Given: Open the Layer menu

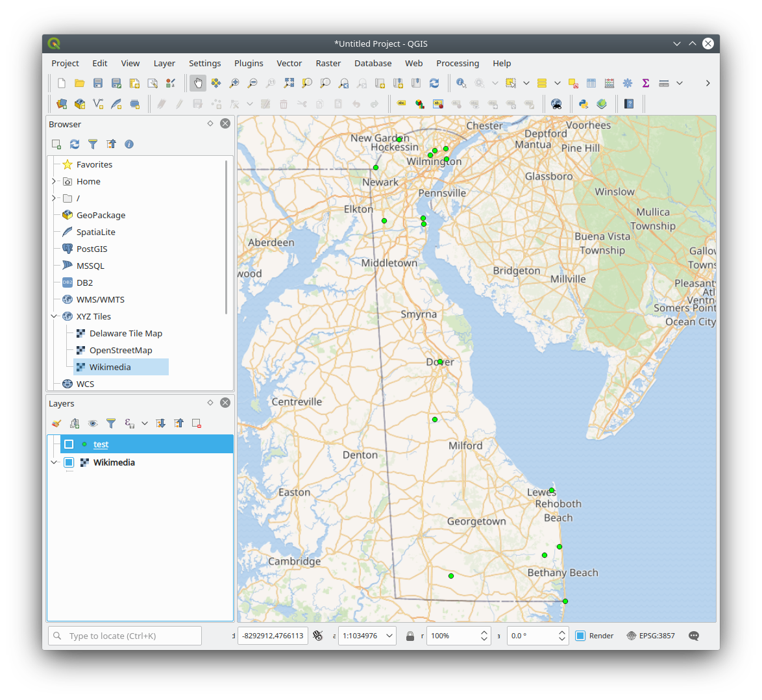Looking at the screenshot, I should [164, 63].
